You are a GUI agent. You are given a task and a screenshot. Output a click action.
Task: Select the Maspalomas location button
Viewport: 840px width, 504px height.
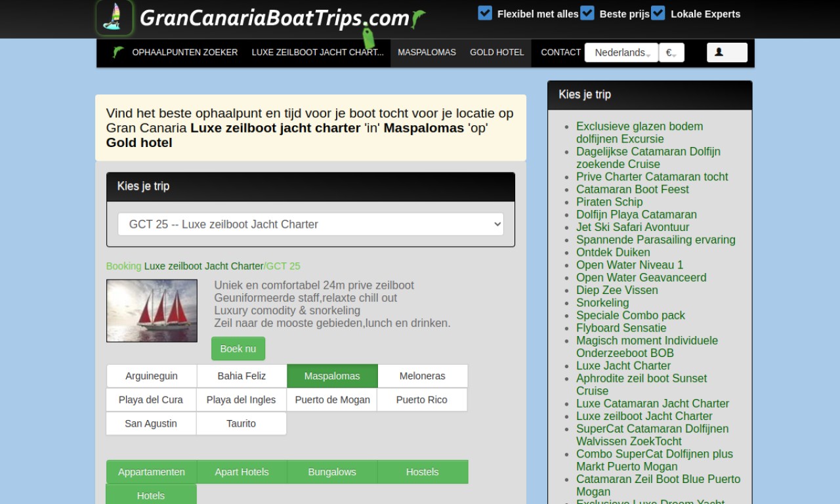coord(332,376)
